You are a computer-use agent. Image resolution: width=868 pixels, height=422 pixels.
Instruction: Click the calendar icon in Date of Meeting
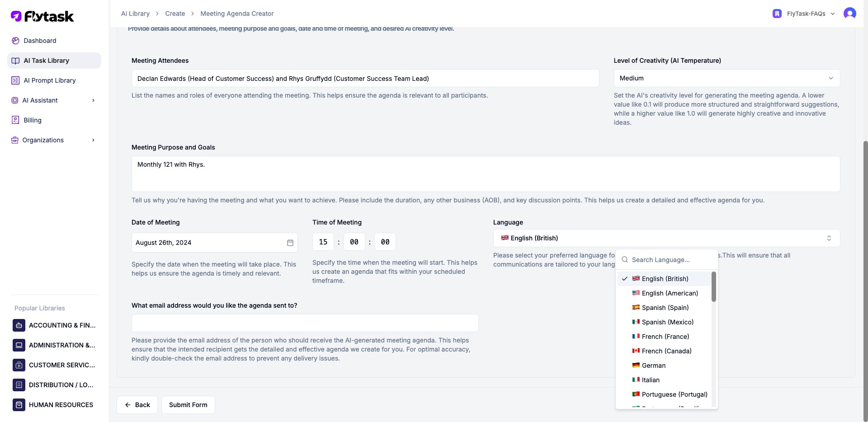click(x=290, y=243)
